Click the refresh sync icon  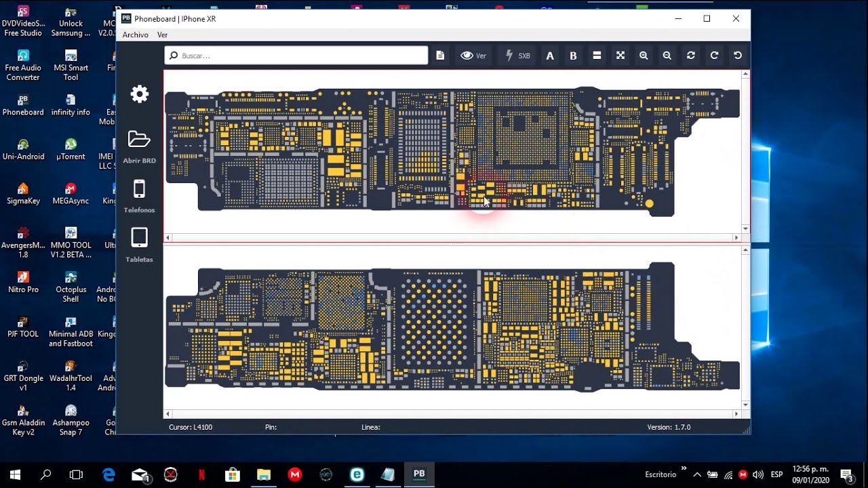coord(690,56)
